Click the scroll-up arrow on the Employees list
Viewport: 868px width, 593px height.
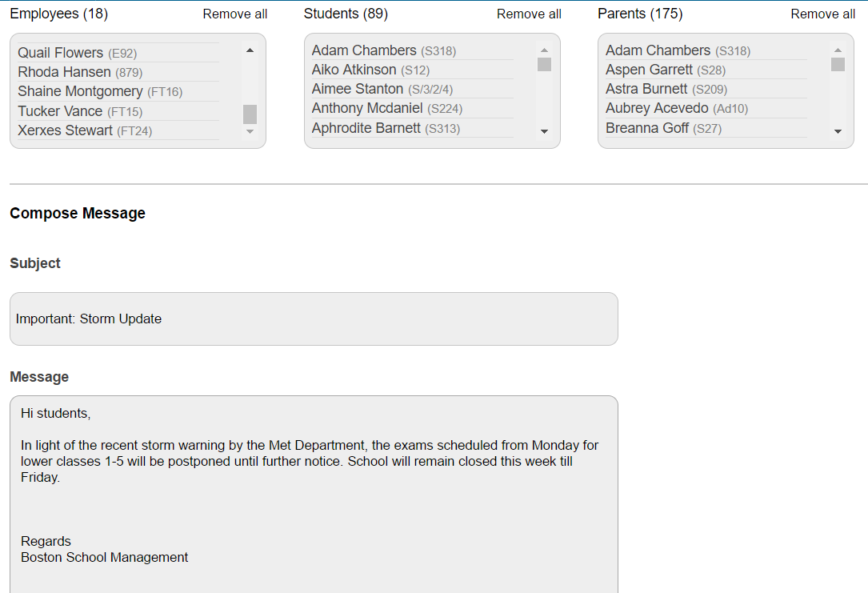pos(250,49)
